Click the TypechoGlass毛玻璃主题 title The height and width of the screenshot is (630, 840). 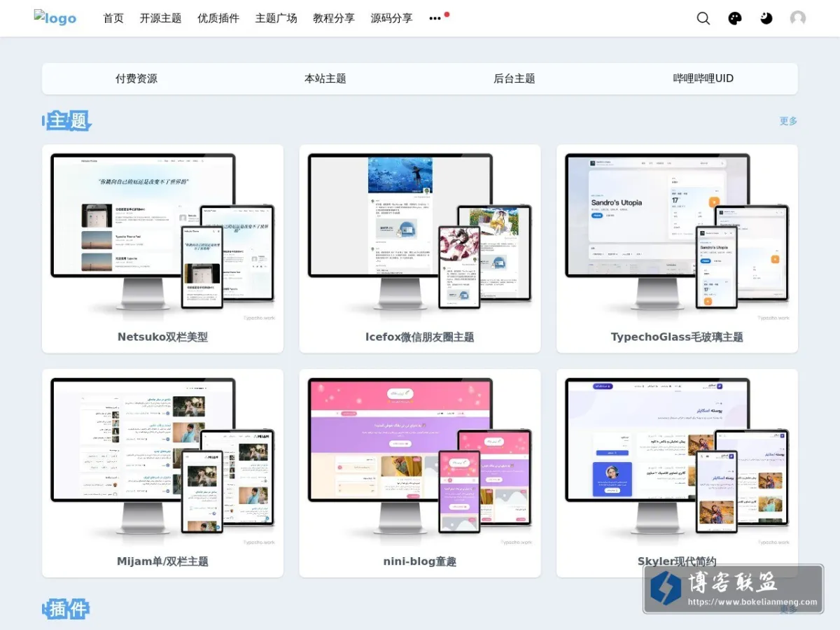pyautogui.click(x=677, y=337)
